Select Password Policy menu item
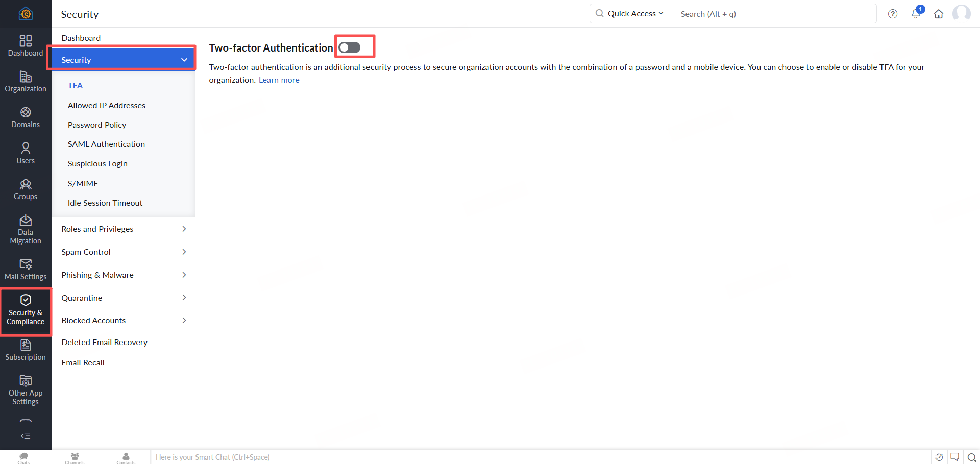This screenshot has width=980, height=464. pos(97,125)
